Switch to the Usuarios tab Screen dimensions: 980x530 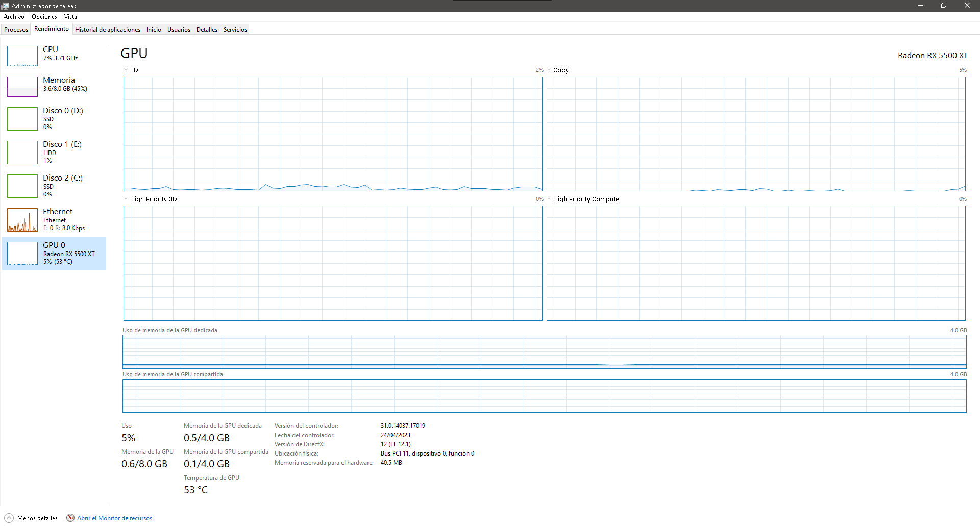click(x=179, y=30)
